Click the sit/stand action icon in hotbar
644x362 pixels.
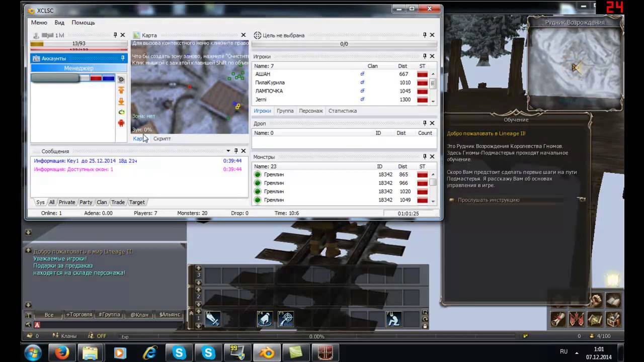(393, 319)
